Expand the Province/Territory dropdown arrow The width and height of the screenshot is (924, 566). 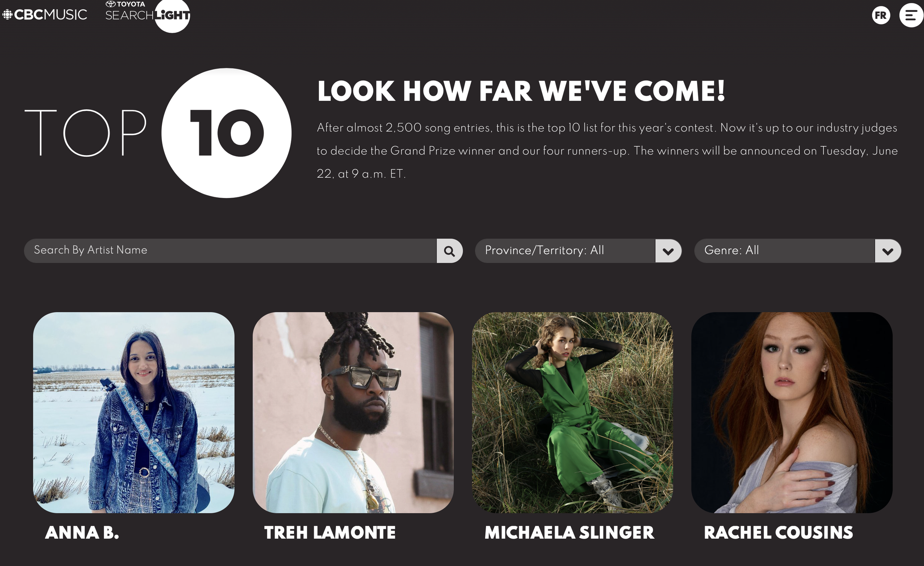(668, 251)
